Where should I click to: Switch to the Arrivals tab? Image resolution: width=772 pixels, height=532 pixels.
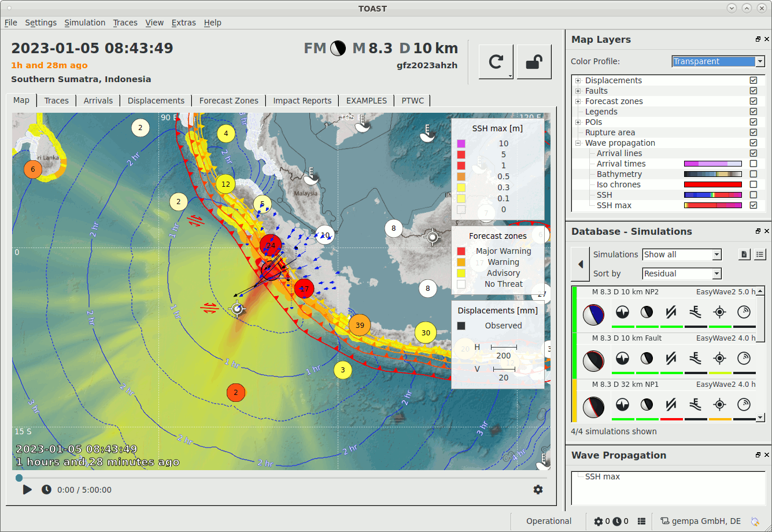point(98,101)
